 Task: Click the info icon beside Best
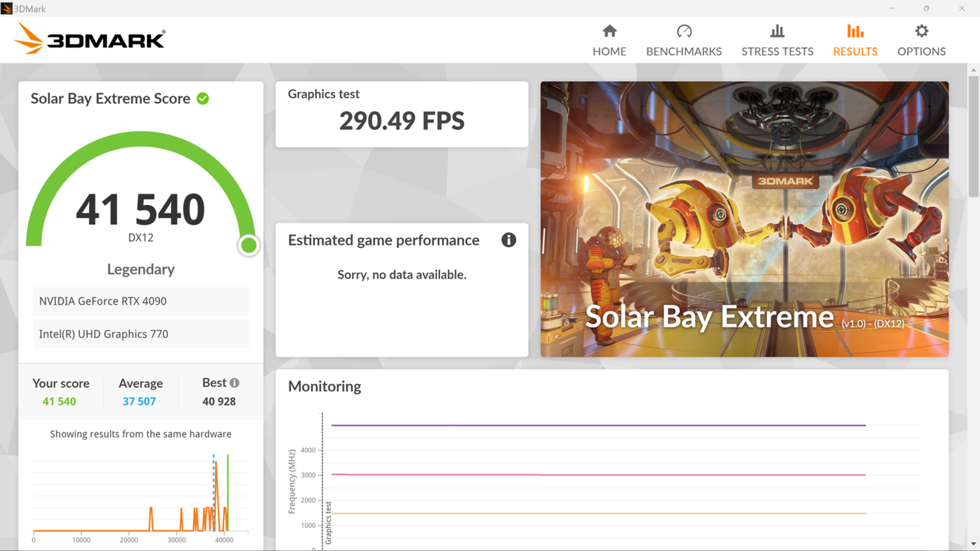click(234, 383)
